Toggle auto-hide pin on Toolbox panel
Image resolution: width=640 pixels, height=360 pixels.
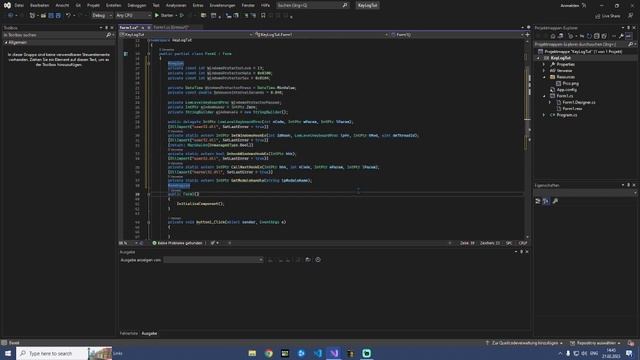point(107,28)
